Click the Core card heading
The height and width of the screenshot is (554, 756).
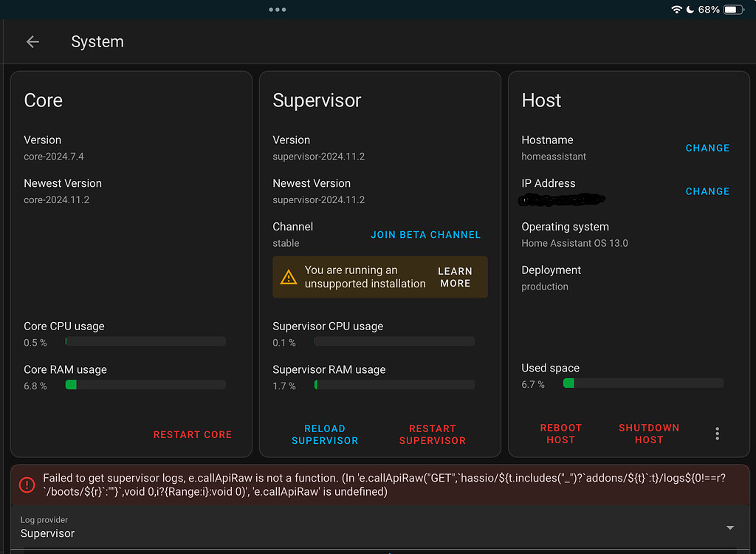[x=44, y=100]
